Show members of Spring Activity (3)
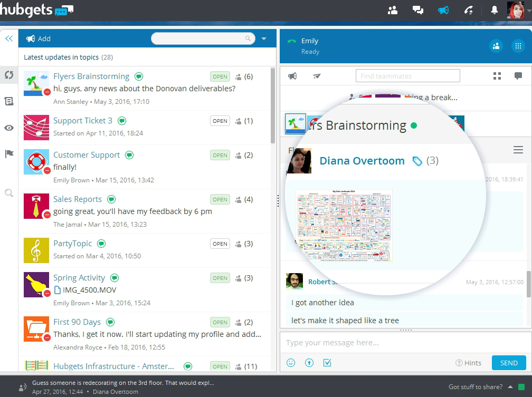 [244, 278]
